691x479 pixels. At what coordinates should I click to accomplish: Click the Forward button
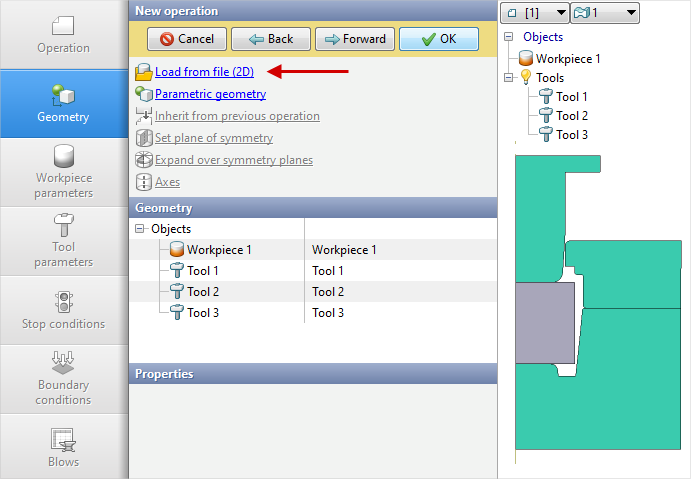(x=354, y=39)
